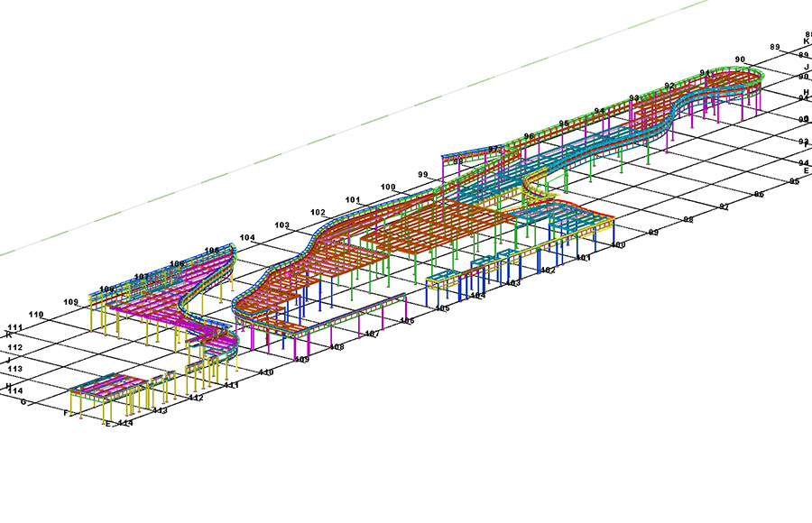Viewport: 812px width, 523px height.
Task: Click upper-row grid label 101
Action: [x=353, y=200]
